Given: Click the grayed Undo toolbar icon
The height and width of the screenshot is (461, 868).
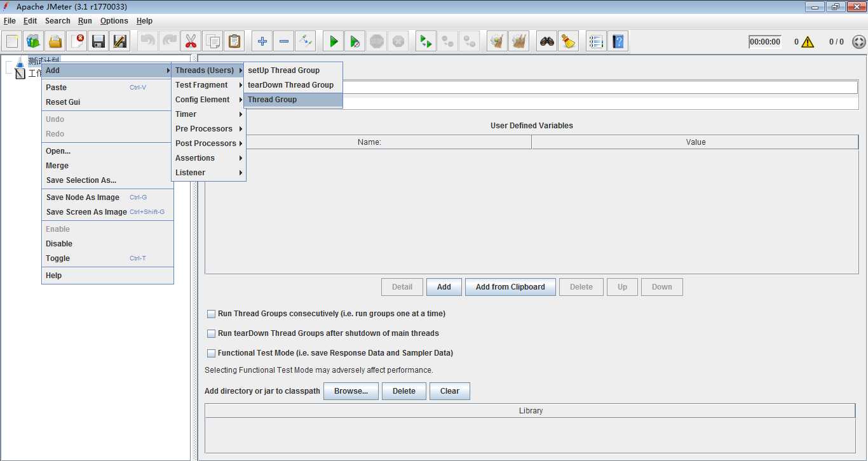Looking at the screenshot, I should click(148, 41).
